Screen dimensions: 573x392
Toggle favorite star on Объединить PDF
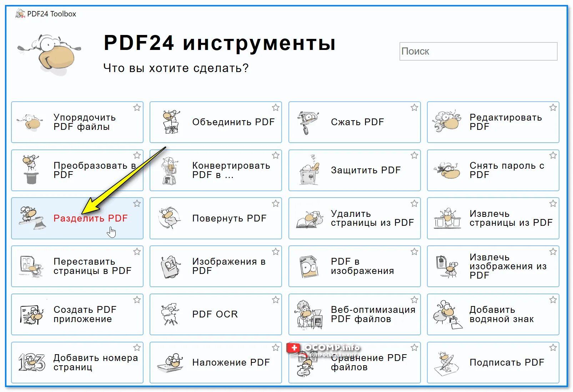pos(276,107)
